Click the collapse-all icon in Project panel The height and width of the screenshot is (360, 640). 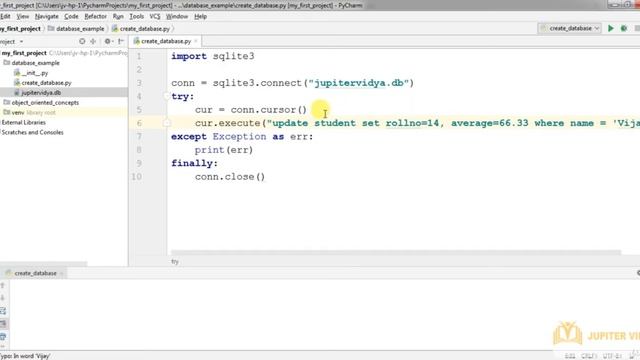coord(93,41)
